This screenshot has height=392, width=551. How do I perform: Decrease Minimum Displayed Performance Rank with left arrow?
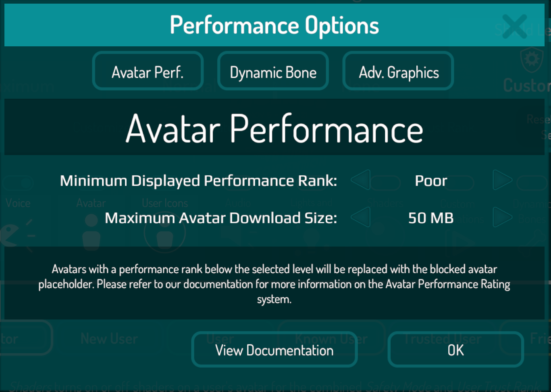(x=361, y=180)
